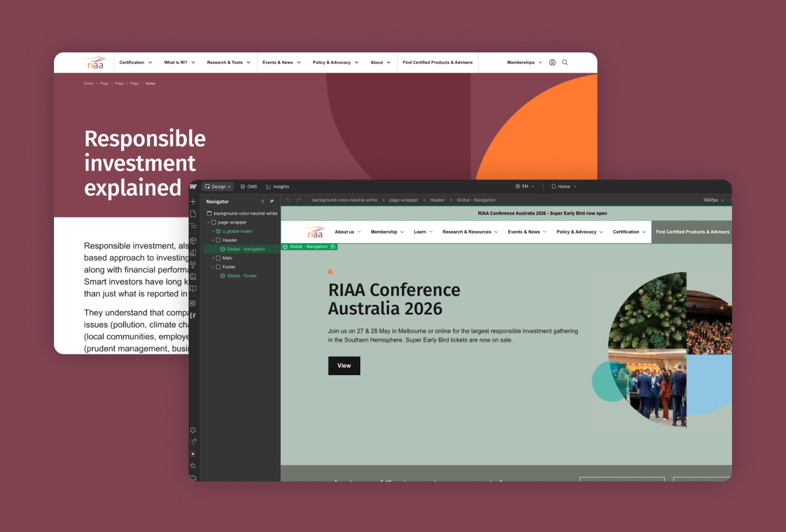Select background-color-neutral-white in Navigator tree

coord(242,213)
